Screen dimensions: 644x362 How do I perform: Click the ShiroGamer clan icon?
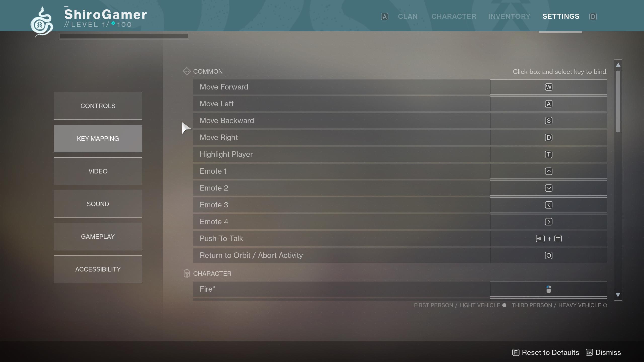[42, 20]
